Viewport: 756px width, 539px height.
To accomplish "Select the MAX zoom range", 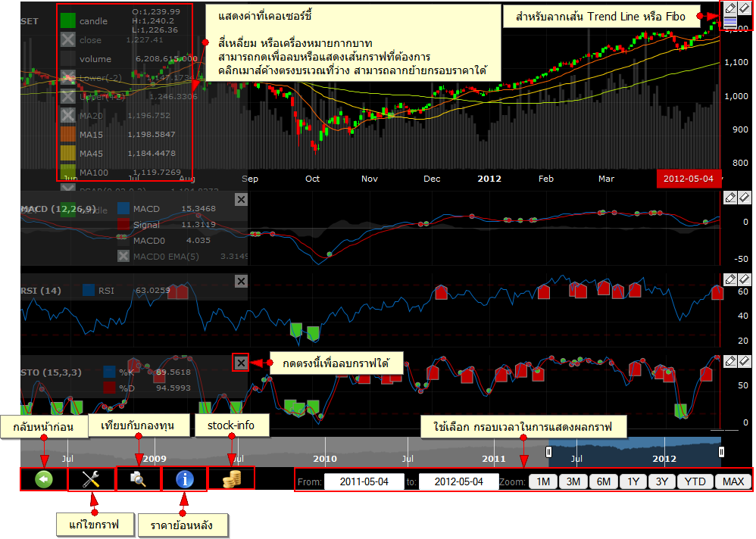I will pos(733,481).
